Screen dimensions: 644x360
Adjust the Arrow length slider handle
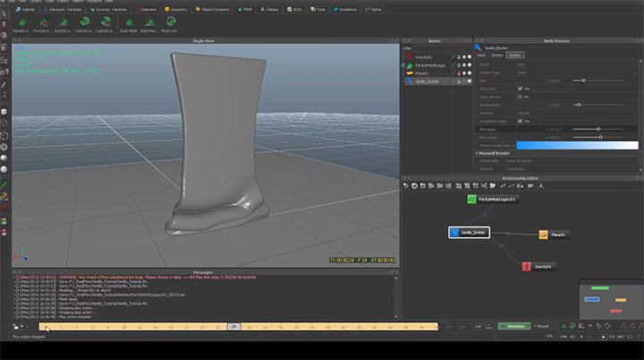tap(579, 105)
